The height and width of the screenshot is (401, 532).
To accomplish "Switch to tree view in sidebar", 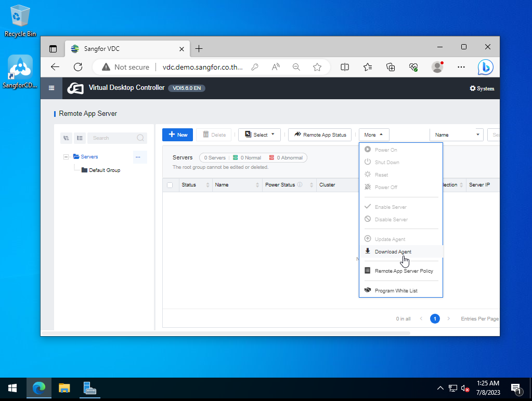I will (x=66, y=138).
